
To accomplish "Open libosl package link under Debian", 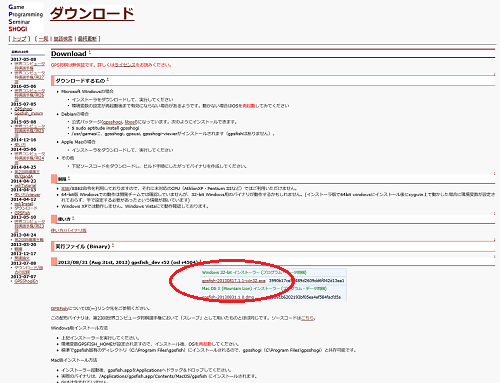I will [131, 122].
